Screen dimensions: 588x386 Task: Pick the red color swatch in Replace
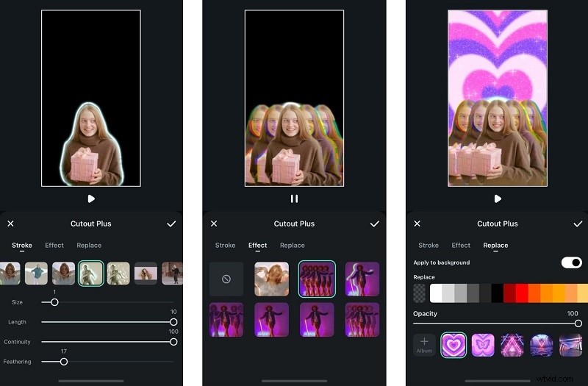pyautogui.click(x=521, y=293)
